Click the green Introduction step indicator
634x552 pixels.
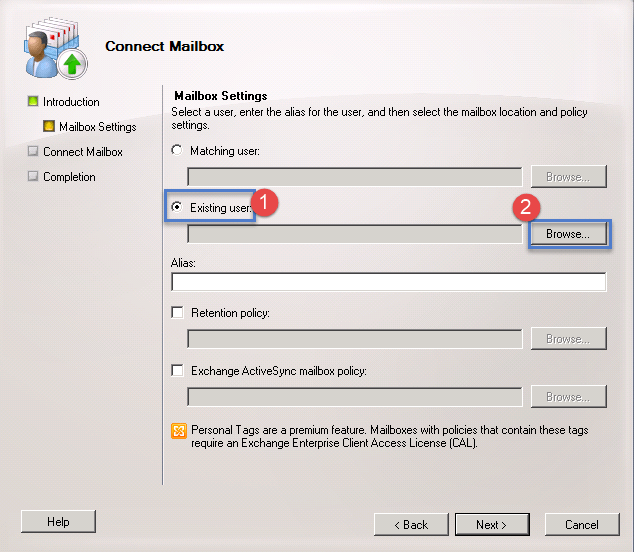pyautogui.click(x=33, y=101)
